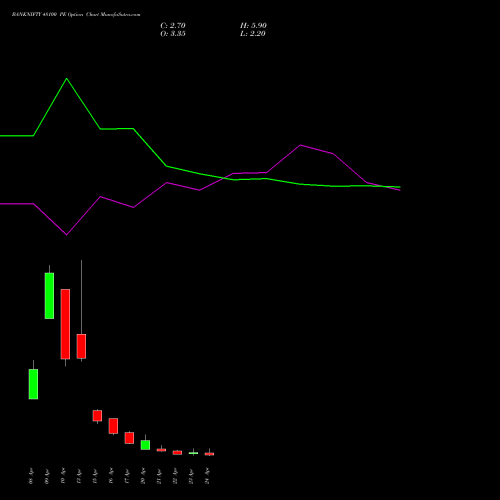Select the low value L: 2.20
Screen dimensions: 500x500
(x=253, y=33)
